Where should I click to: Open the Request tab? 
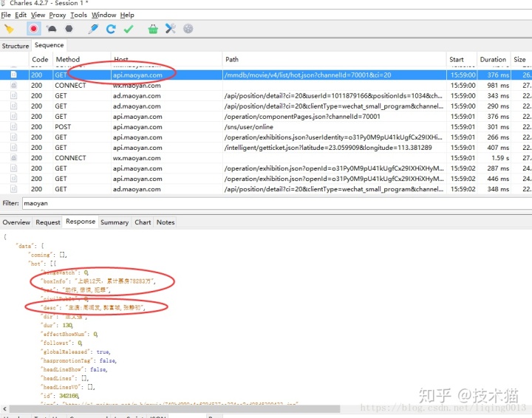pos(48,222)
